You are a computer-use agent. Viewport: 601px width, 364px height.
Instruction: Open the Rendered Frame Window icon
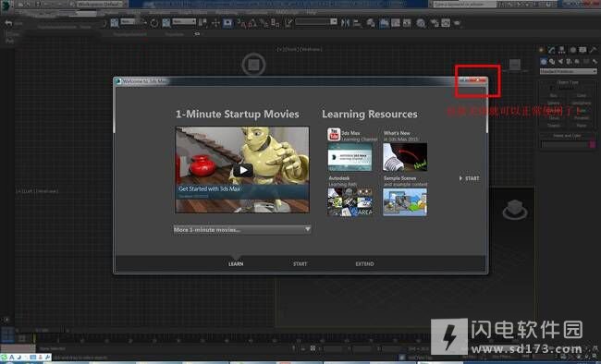coord(446,23)
